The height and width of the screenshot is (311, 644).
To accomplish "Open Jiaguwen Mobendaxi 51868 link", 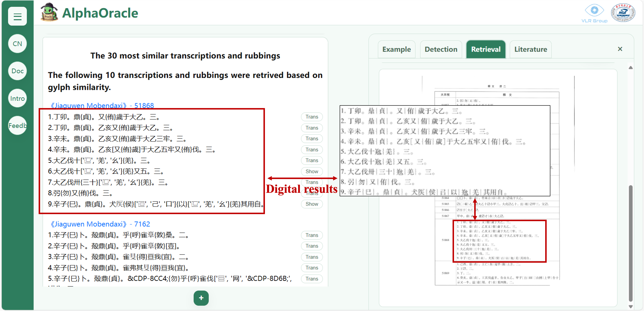I will [102, 105].
